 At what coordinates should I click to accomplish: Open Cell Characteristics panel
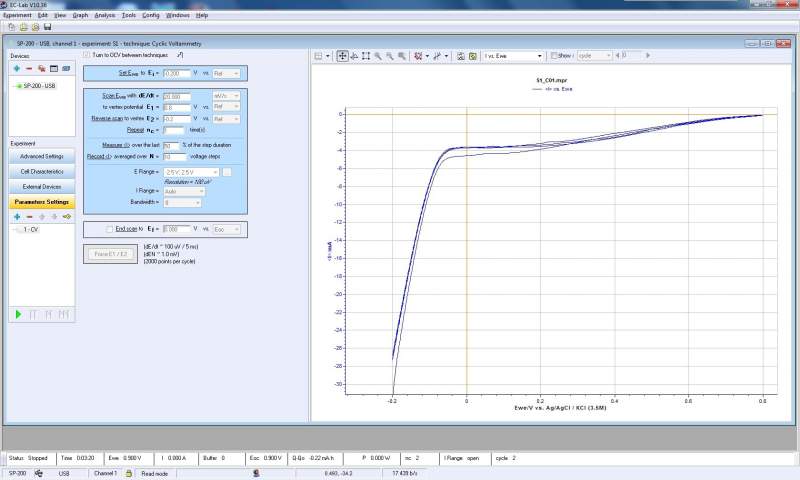[x=41, y=172]
